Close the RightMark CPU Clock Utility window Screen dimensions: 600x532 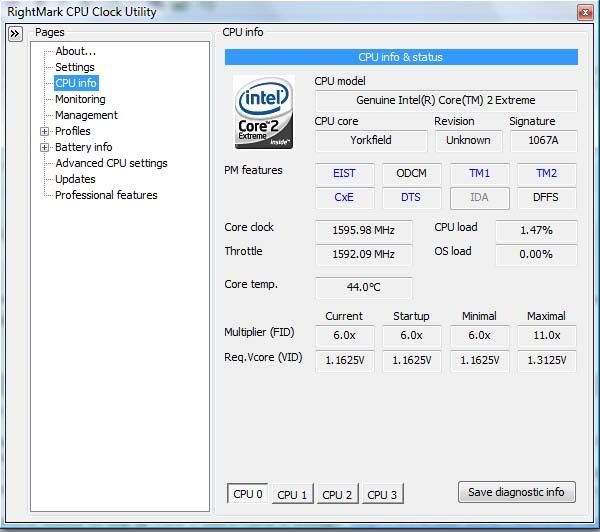[585, 13]
